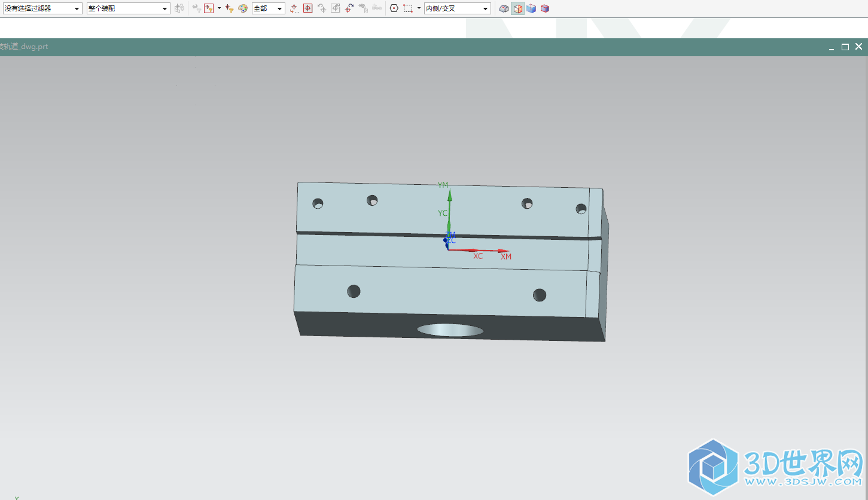Open the color filter palette icon
The image size is (868, 500).
(243, 8)
